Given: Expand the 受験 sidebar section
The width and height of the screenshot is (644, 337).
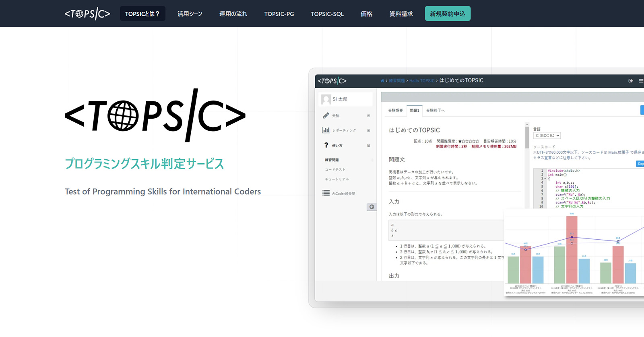Looking at the screenshot, I should (368, 116).
